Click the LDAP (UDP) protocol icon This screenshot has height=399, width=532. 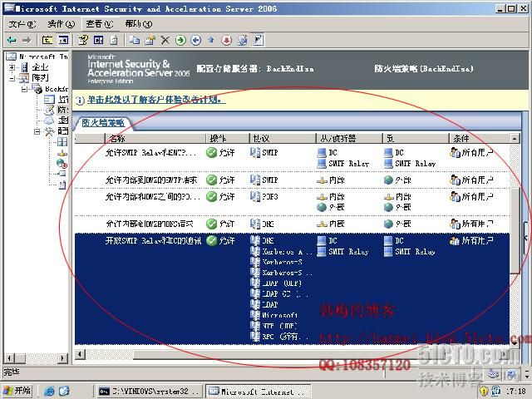(x=255, y=283)
